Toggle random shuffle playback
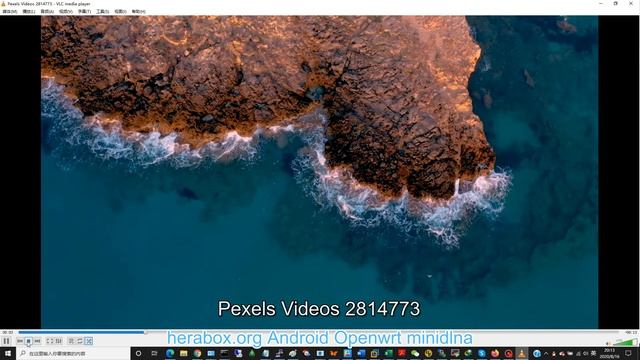The width and height of the screenshot is (640, 360). coord(89,341)
